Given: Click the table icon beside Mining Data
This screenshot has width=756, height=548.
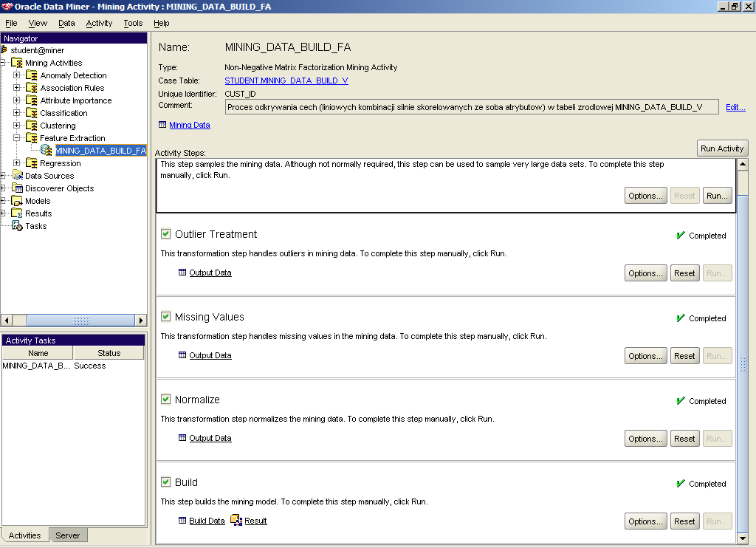Looking at the screenshot, I should point(162,125).
